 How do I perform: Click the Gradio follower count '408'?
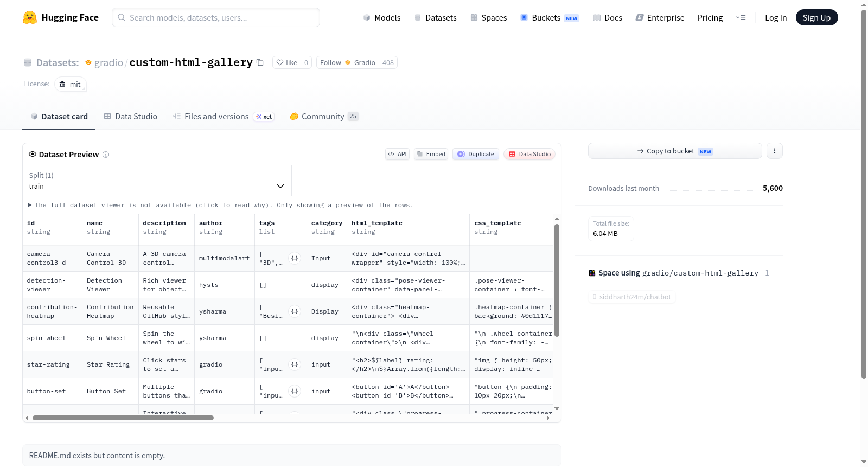click(x=388, y=63)
